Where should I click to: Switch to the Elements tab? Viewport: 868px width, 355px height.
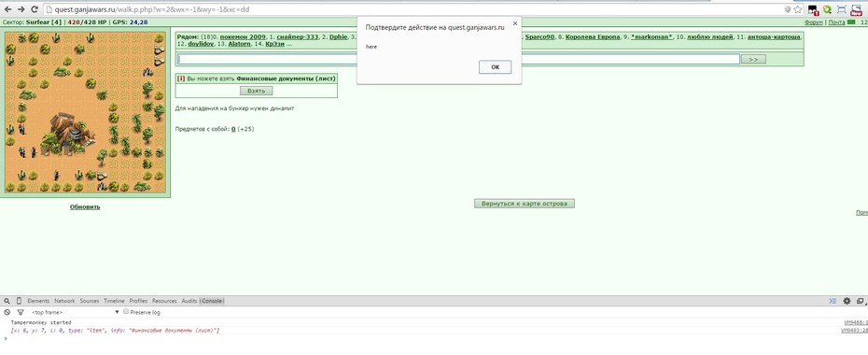tap(38, 301)
